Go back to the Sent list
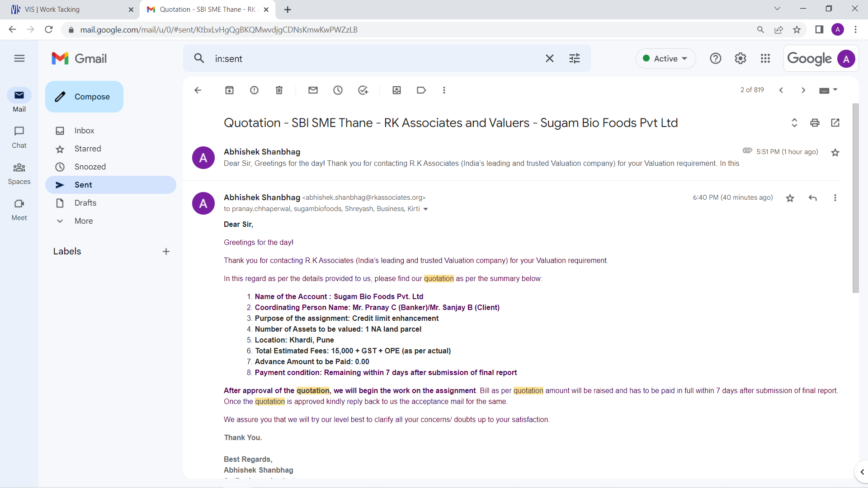 click(x=198, y=90)
